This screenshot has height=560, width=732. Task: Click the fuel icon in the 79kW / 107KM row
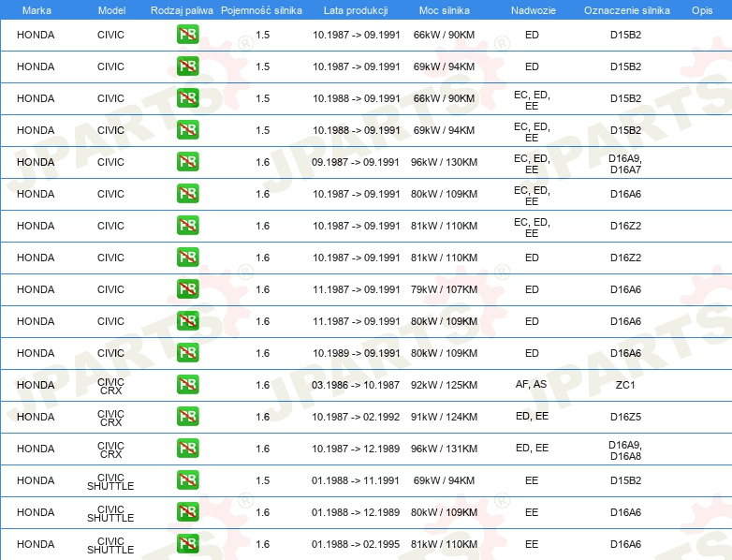pos(187,289)
